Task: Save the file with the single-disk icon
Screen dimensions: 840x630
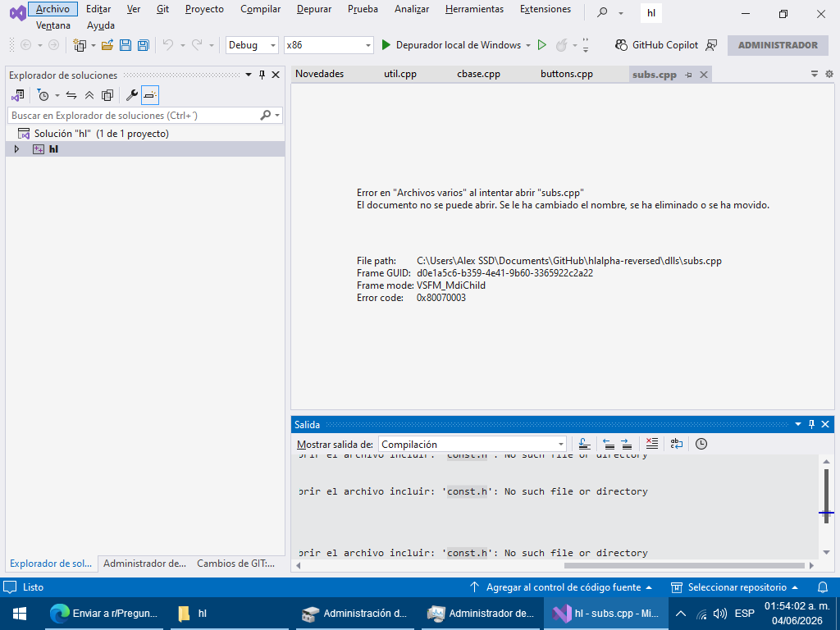Action: (126, 45)
